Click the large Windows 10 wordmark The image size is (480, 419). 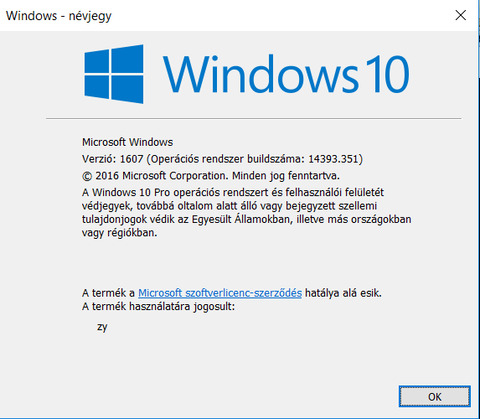click(286, 74)
